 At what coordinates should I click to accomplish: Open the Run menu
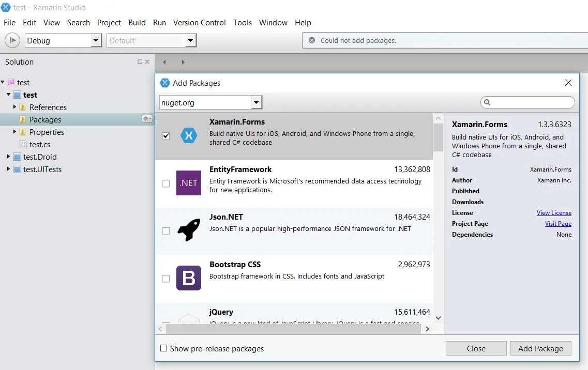pyautogui.click(x=159, y=23)
